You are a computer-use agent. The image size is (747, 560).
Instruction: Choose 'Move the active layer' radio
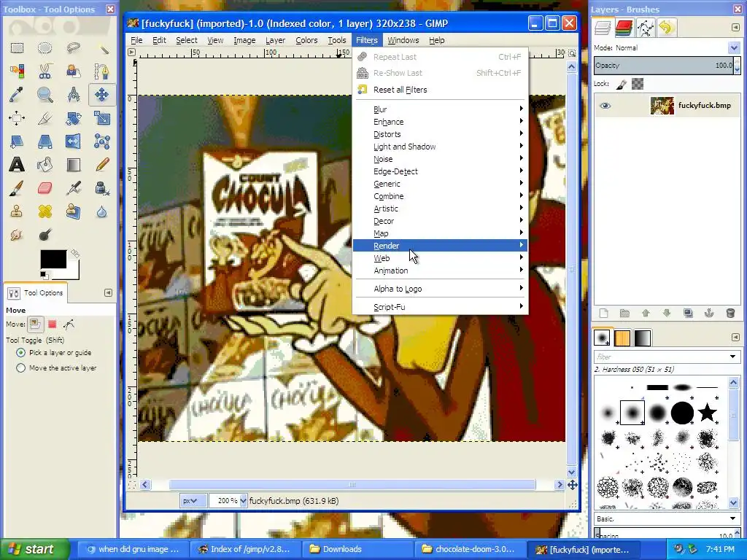pyautogui.click(x=20, y=368)
